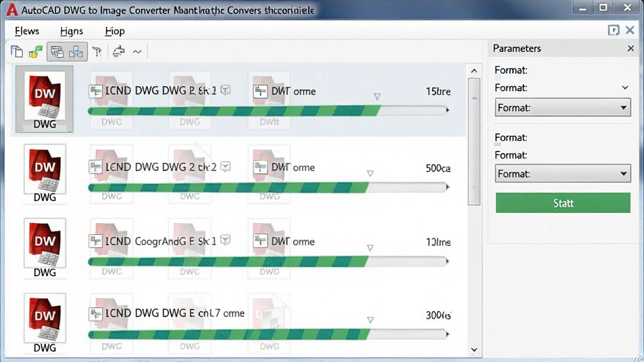Click the 500ca size value
The width and height of the screenshot is (644, 362).
pos(438,168)
